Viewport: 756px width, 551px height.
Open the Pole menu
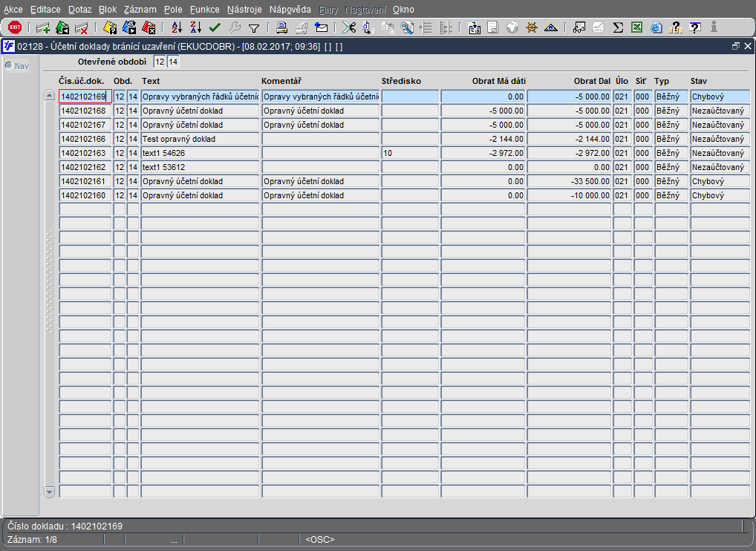pos(173,9)
